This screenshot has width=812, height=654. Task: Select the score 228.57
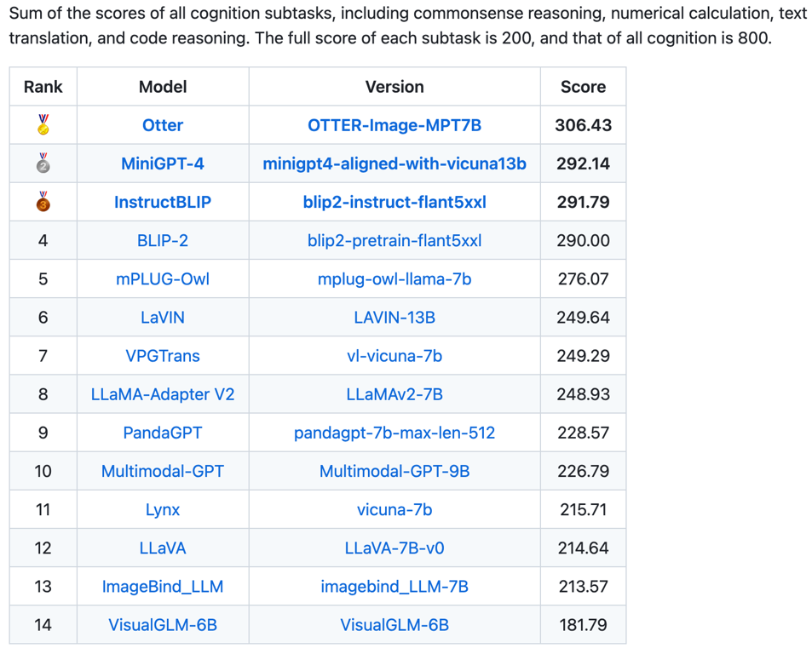click(x=583, y=433)
